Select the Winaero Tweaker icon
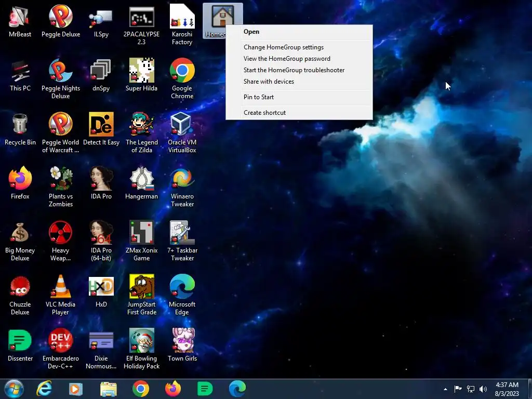Viewport: 532px width, 399px height. click(x=182, y=187)
